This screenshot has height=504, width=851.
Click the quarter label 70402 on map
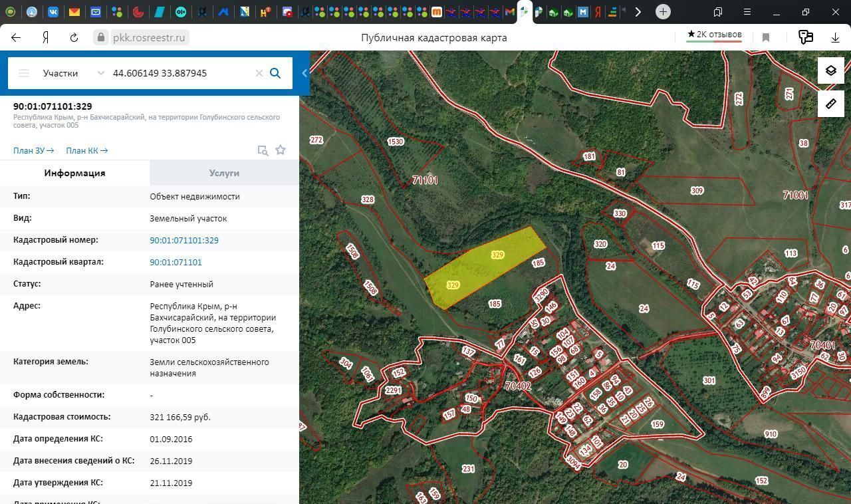click(518, 386)
